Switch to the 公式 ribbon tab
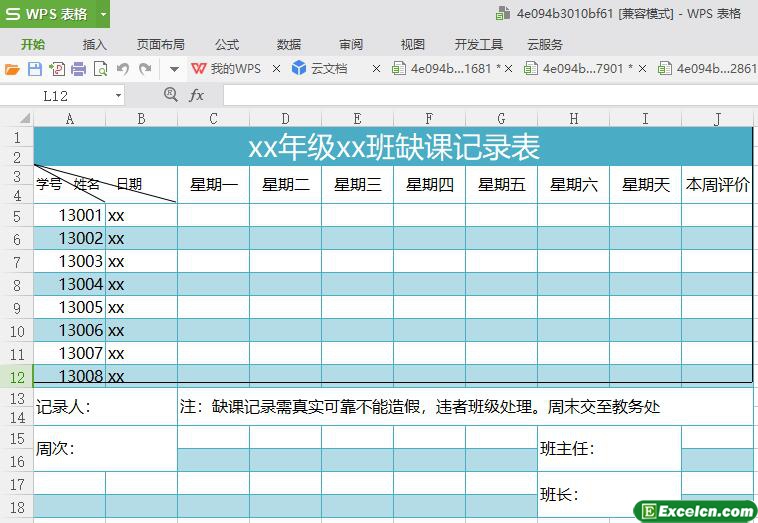 coord(227,44)
